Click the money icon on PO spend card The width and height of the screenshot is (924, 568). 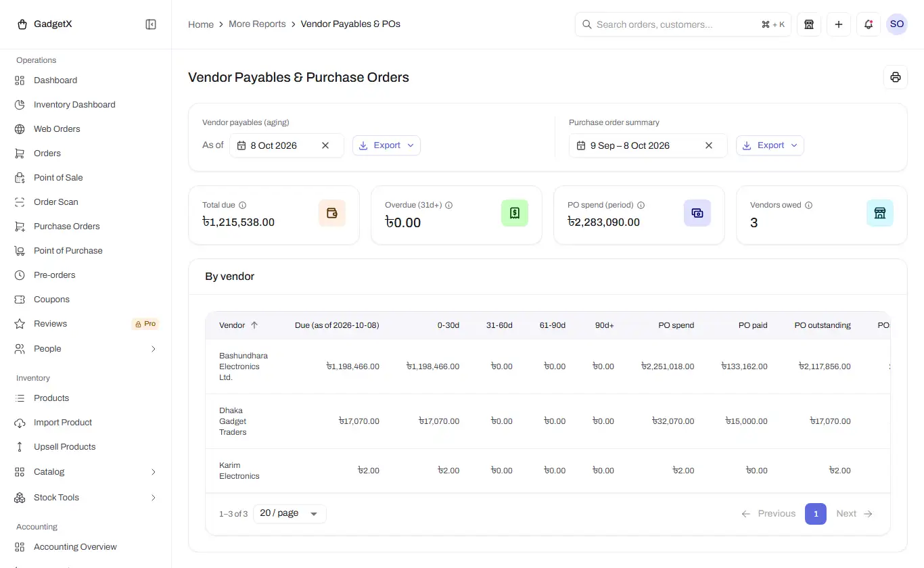pyautogui.click(x=697, y=213)
